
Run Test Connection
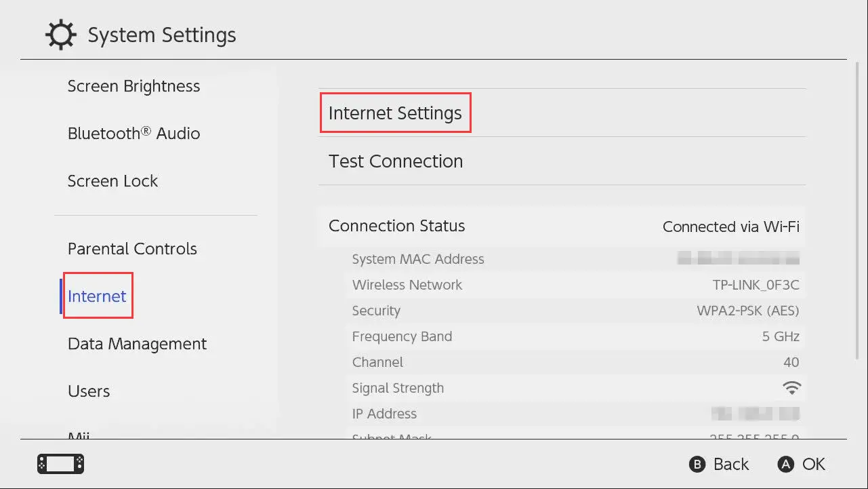[396, 161]
